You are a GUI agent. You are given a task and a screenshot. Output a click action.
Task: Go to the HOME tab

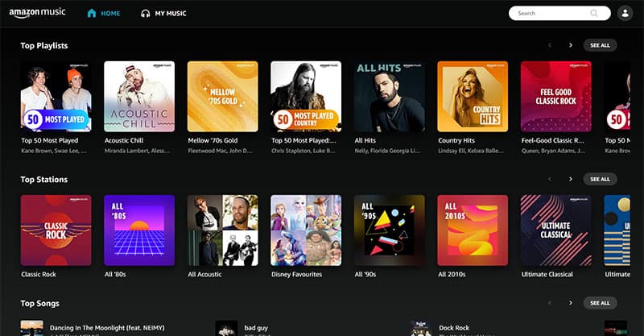tap(104, 13)
